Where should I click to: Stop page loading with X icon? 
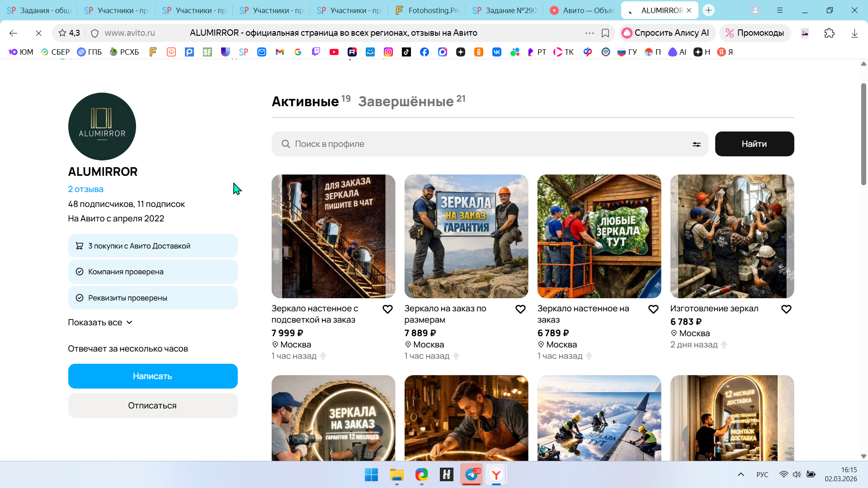pos(38,33)
